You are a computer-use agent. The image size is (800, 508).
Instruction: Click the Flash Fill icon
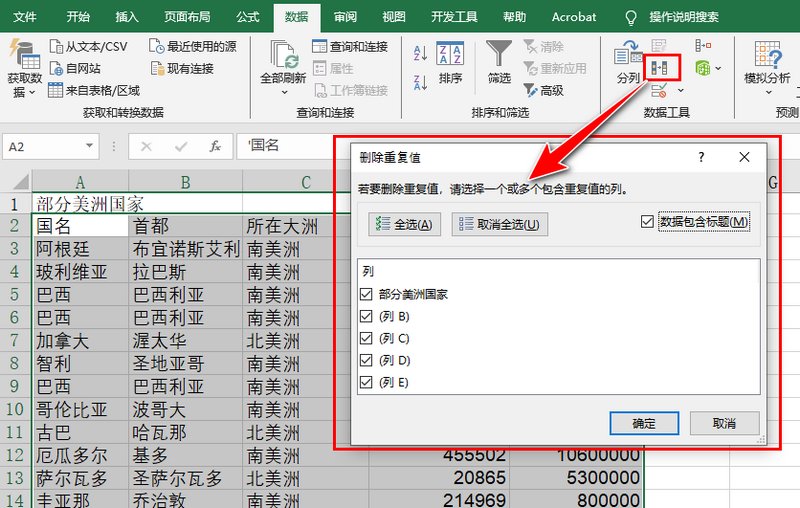[659, 45]
